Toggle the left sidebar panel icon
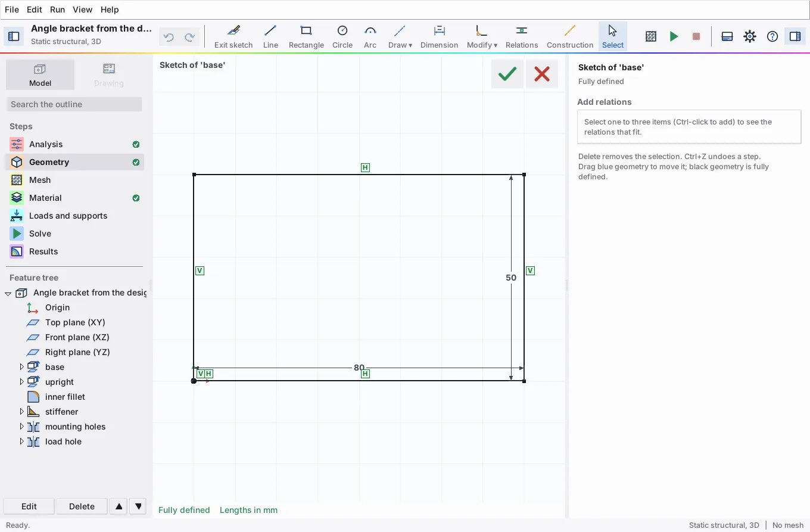 [14, 36]
